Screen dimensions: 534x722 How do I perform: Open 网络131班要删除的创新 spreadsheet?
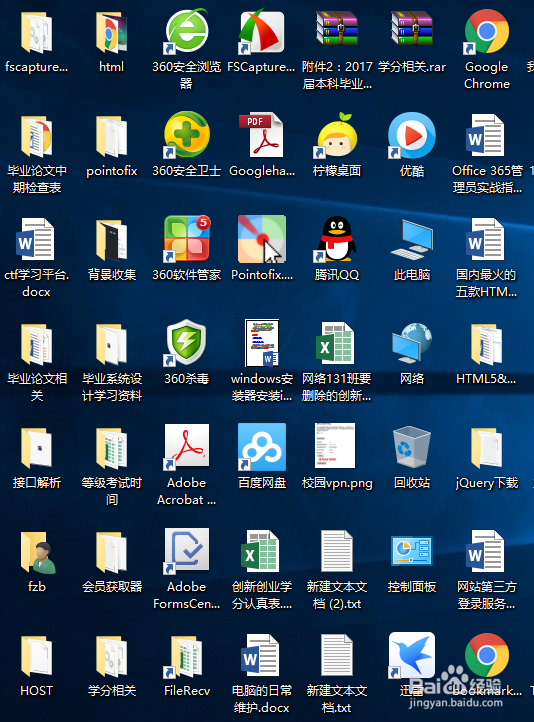point(337,344)
